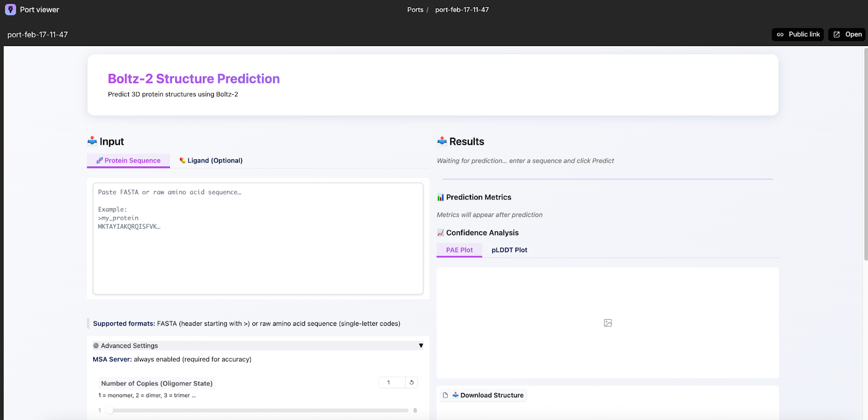Focus the protein sequence text area
868x420 pixels.
(258, 238)
